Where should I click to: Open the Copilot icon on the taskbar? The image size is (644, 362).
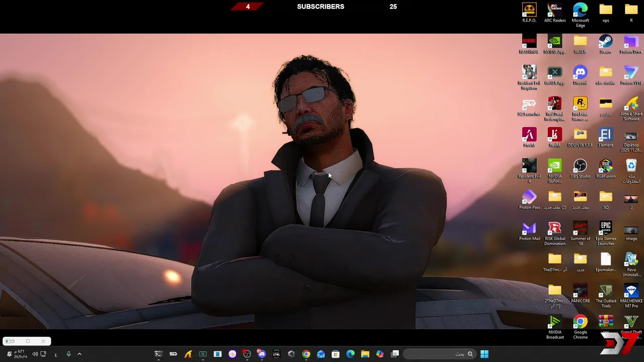tap(380, 354)
